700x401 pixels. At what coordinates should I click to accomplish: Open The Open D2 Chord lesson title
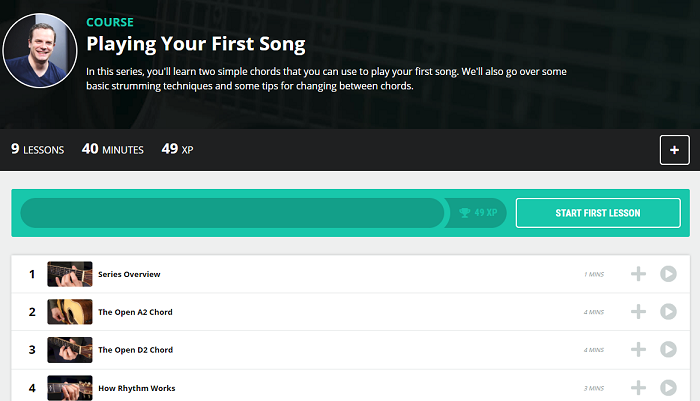click(135, 350)
